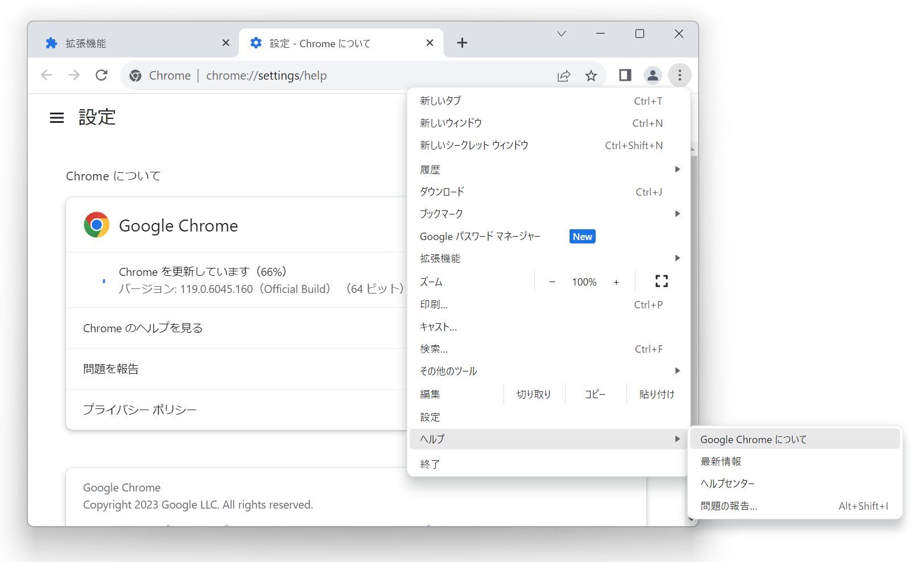
Task: Select Google Chrome について in the Help submenu
Action: (753, 439)
